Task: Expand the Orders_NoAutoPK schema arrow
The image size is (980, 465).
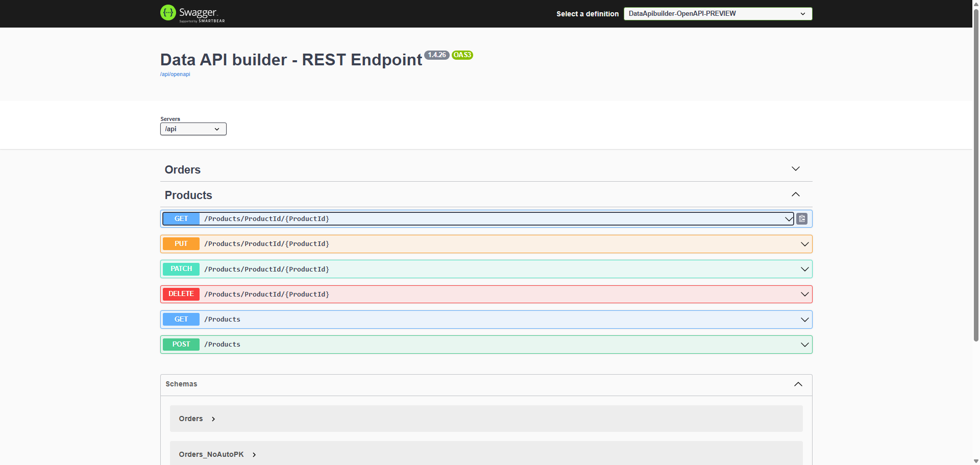Action: [x=254, y=455]
